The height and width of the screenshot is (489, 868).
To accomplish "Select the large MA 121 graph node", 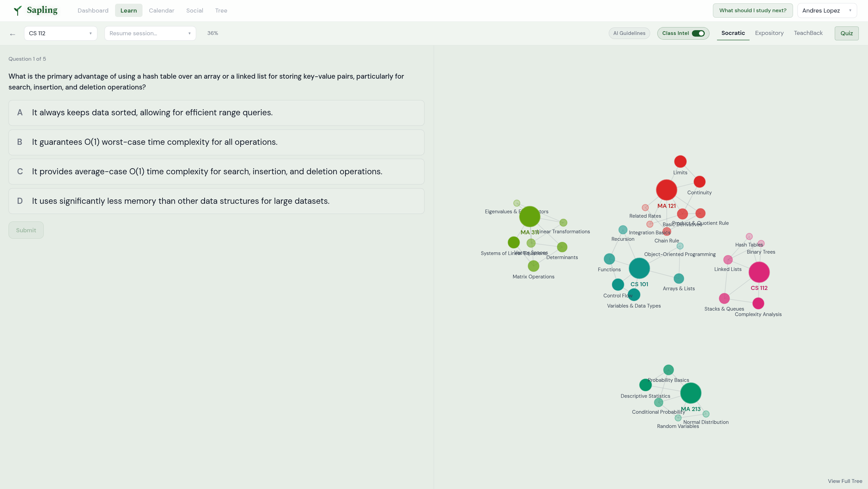I will [666, 190].
